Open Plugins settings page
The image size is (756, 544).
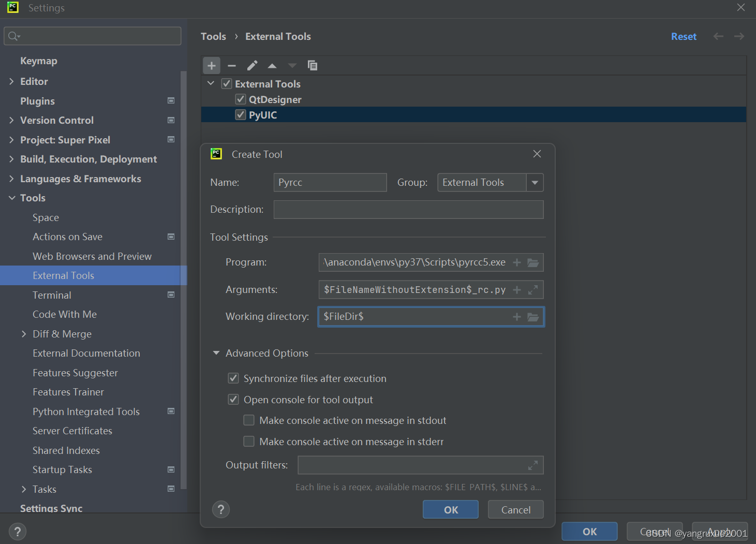click(x=37, y=101)
